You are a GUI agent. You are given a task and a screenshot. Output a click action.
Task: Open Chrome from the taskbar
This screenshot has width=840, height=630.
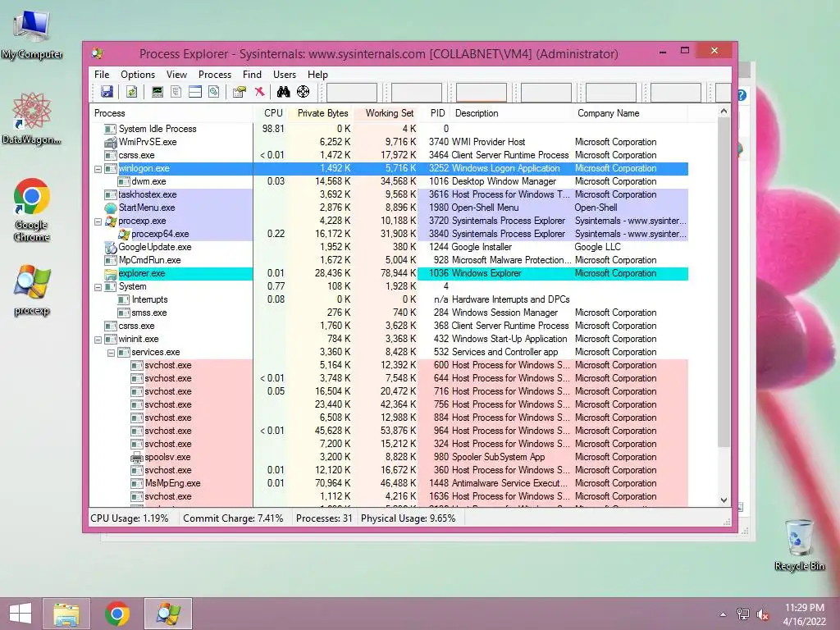(116, 614)
